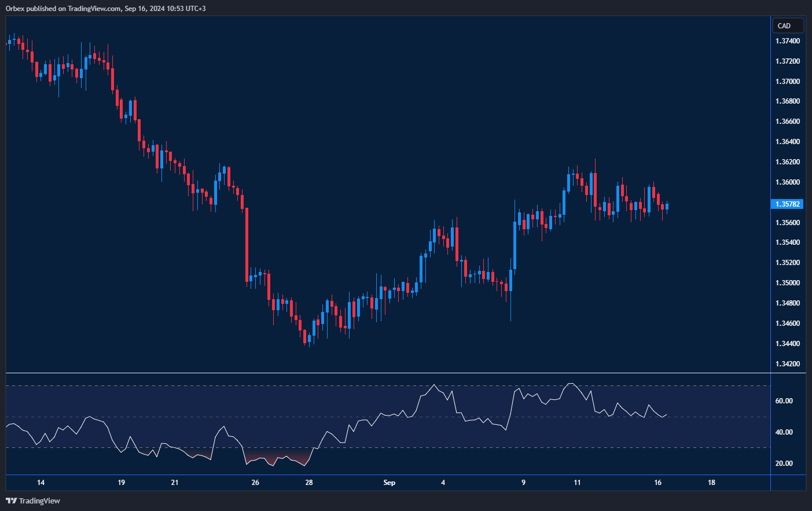Image resolution: width=812 pixels, height=511 pixels.
Task: Click the RSI 20.00 scale label
Action: [x=784, y=464]
